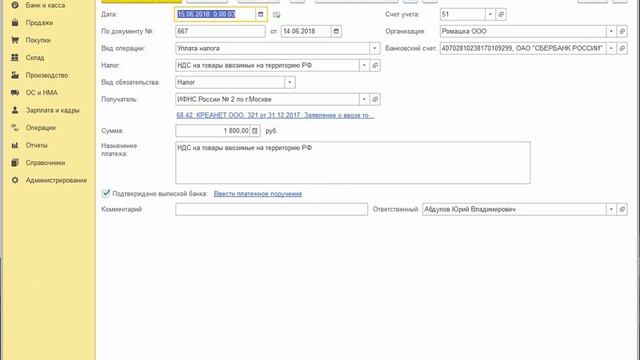Click the Производство factory icon
The image size is (640, 360).
tap(15, 76)
